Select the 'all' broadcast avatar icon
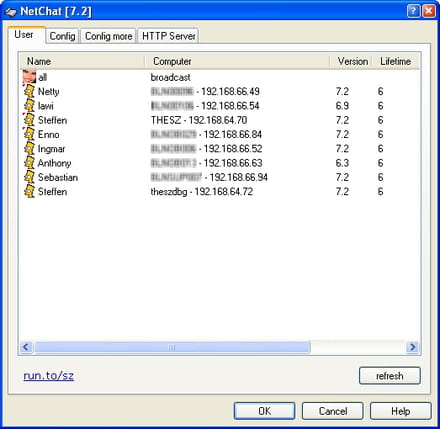 pos(29,77)
